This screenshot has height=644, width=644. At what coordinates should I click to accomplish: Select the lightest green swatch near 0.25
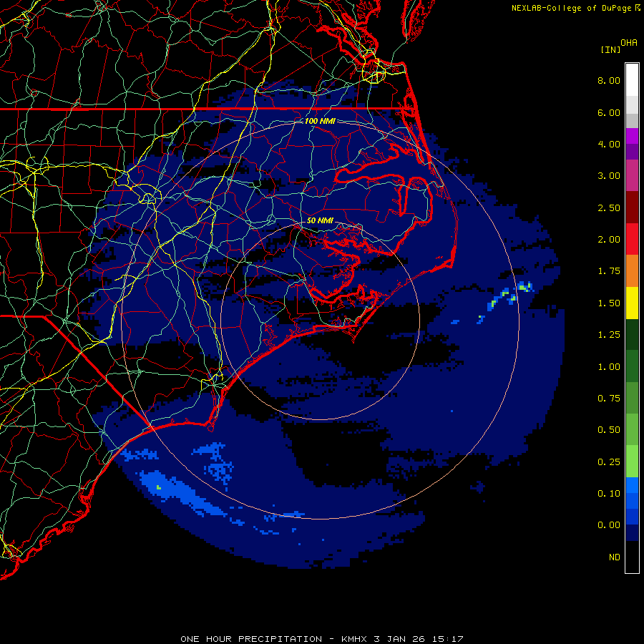[632, 462]
